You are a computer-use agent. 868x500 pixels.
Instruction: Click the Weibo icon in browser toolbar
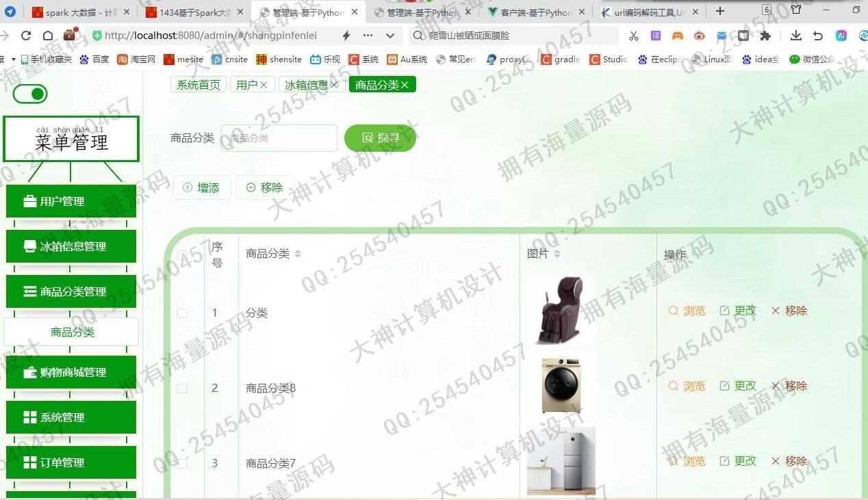click(x=699, y=36)
